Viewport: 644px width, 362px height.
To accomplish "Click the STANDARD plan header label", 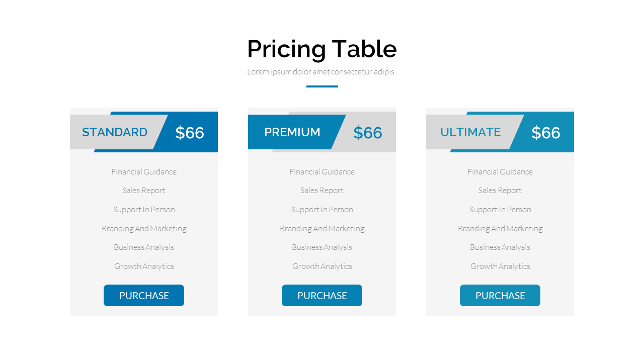I will pos(115,132).
